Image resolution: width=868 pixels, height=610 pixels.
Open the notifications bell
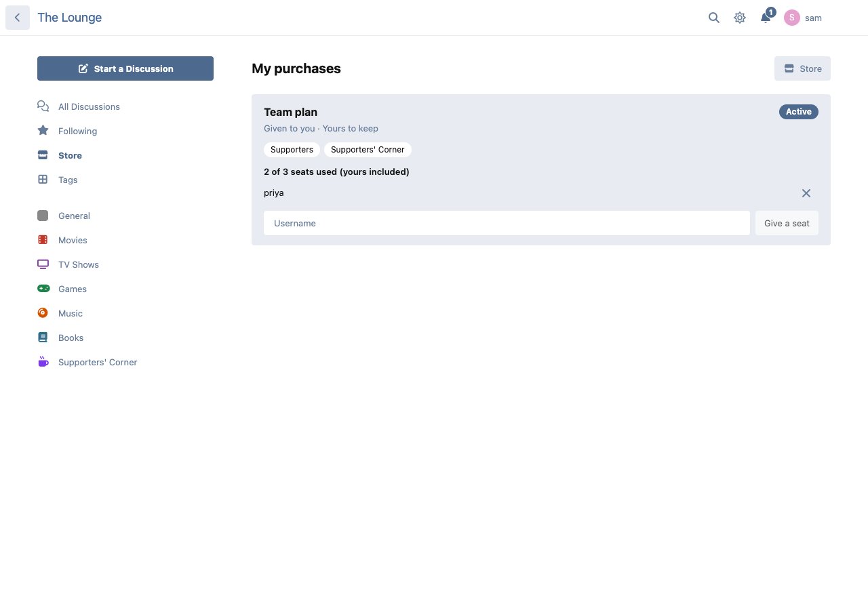click(x=766, y=18)
